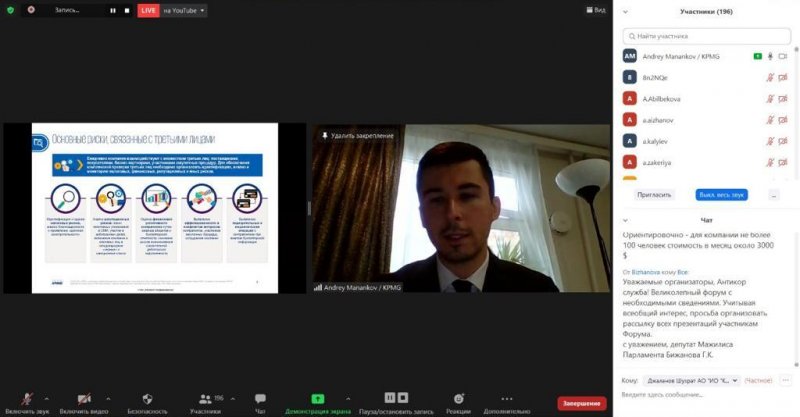The width and height of the screenshot is (800, 417).
Task: Click the green encryption shield icon
Action: pyautogui.click(x=9, y=10)
